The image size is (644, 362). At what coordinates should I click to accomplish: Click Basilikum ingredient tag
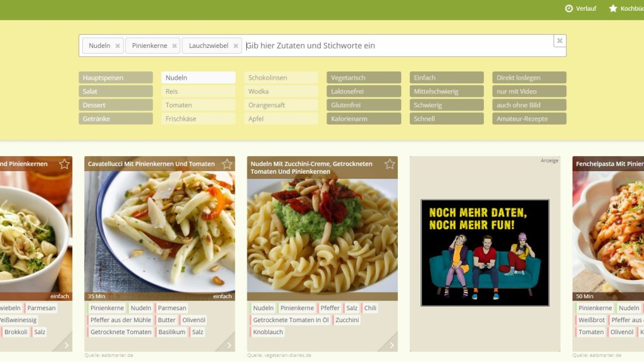click(171, 332)
